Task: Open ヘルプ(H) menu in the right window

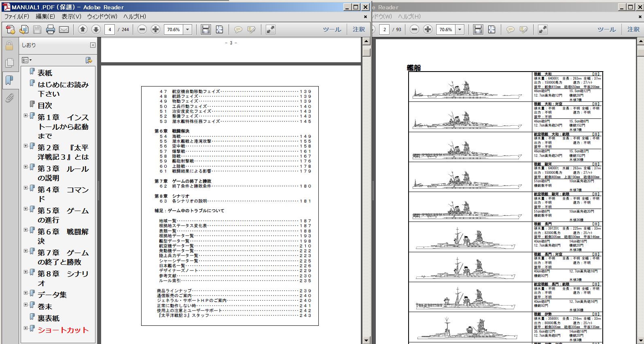Action: click(x=409, y=17)
